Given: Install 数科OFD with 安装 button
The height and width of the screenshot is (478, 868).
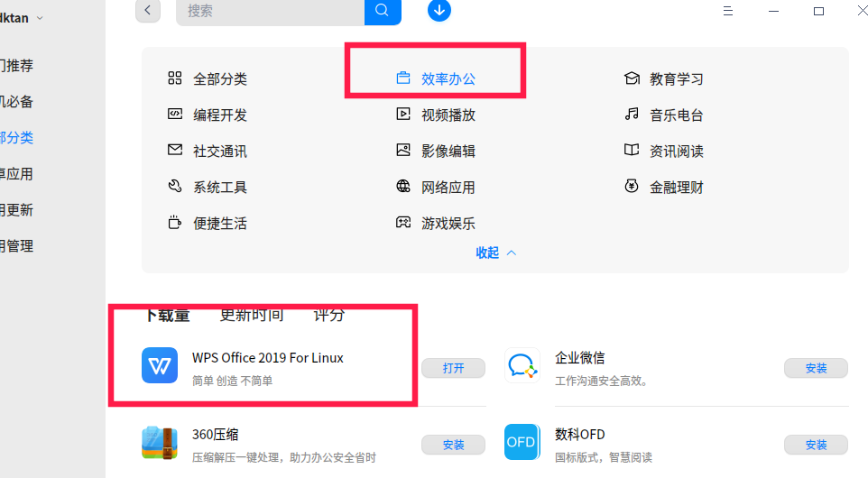Looking at the screenshot, I should pyautogui.click(x=816, y=445).
